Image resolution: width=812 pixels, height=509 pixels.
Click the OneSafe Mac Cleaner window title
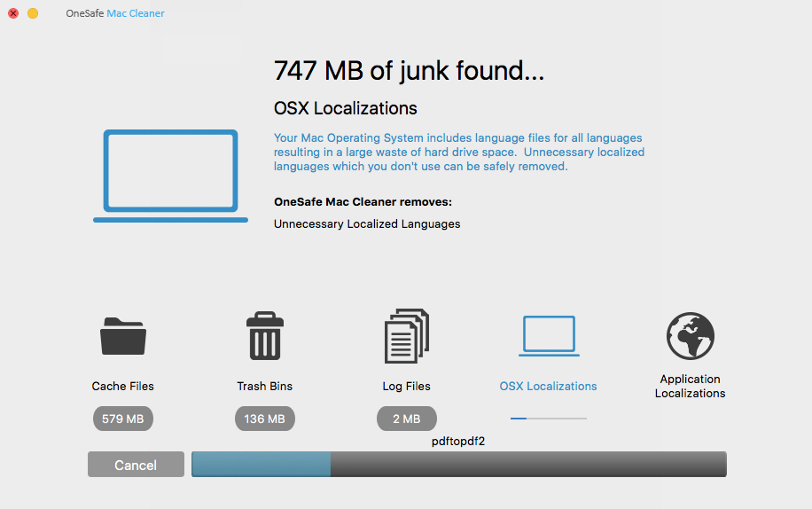(x=115, y=13)
